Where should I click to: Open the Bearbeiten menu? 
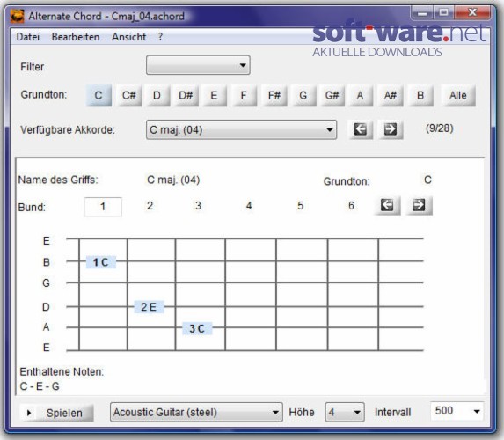(76, 37)
